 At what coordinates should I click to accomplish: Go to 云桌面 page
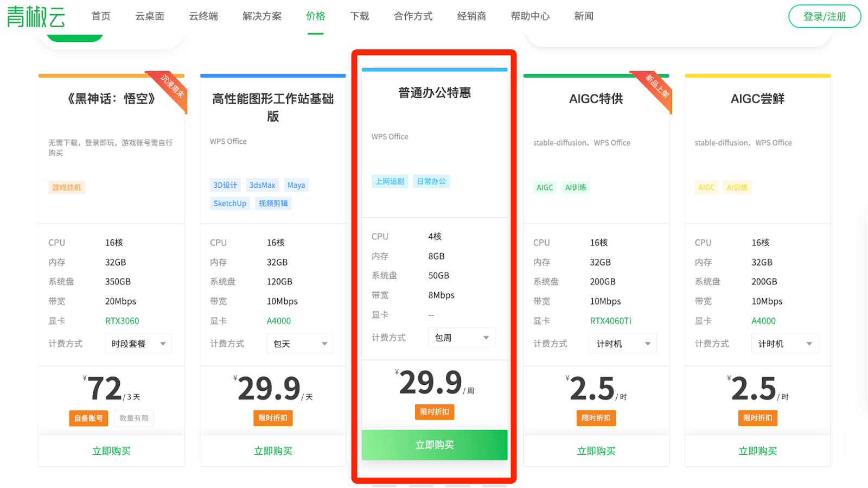point(150,16)
